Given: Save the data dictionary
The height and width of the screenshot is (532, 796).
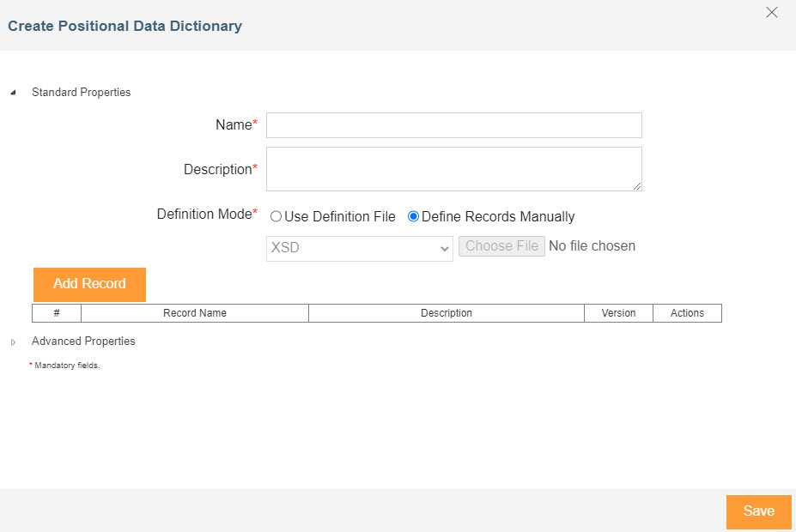Looking at the screenshot, I should [x=758, y=511].
